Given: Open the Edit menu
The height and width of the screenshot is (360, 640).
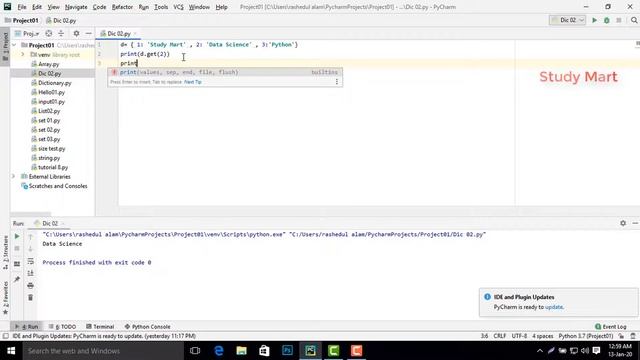Looking at the screenshot, I should tap(37, 7).
